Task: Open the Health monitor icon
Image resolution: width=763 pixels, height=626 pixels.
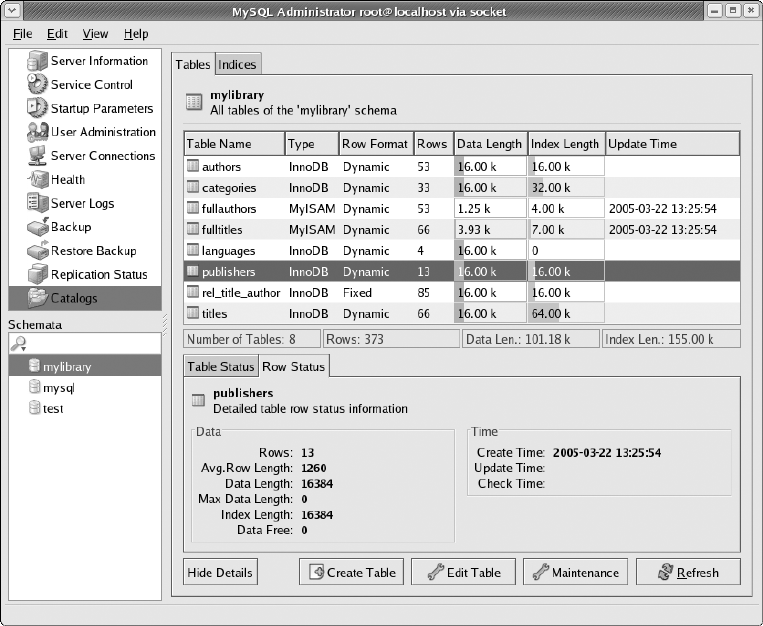Action: pos(37,180)
